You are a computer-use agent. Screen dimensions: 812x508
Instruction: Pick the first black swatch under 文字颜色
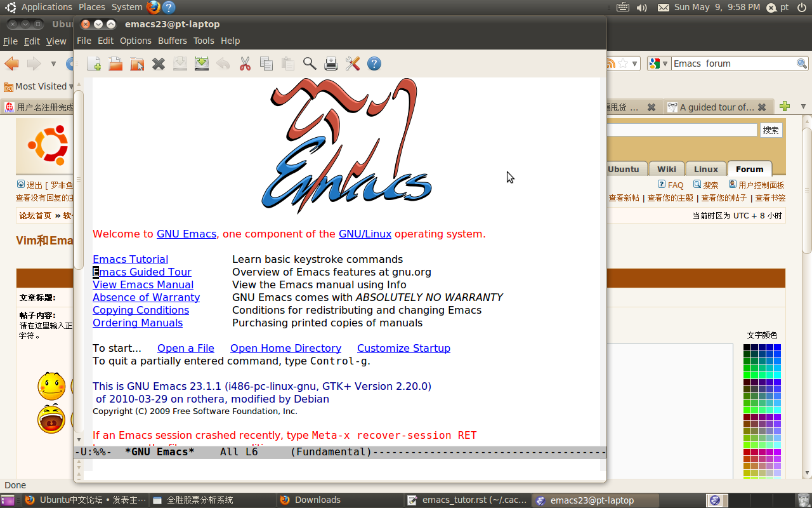(x=747, y=347)
